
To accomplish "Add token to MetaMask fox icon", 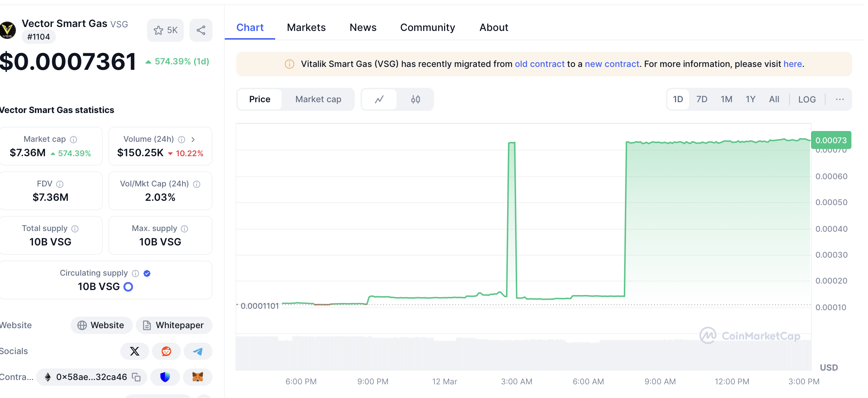I will point(198,377).
